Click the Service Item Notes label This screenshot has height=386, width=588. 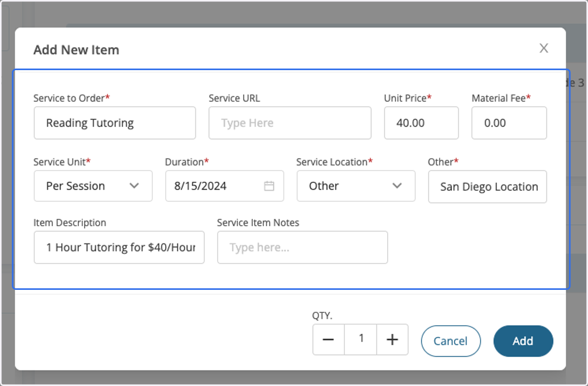(x=258, y=223)
